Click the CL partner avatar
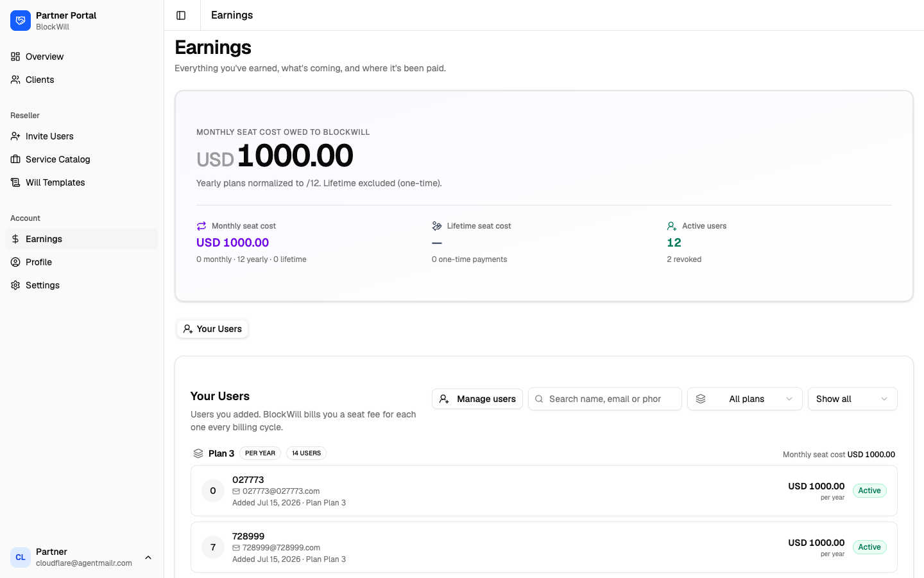Viewport: 924px width, 578px height. [21, 557]
